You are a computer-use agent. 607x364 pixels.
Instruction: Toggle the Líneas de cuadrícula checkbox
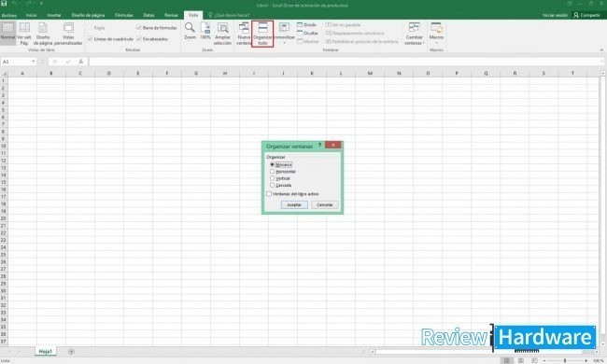tap(90, 39)
